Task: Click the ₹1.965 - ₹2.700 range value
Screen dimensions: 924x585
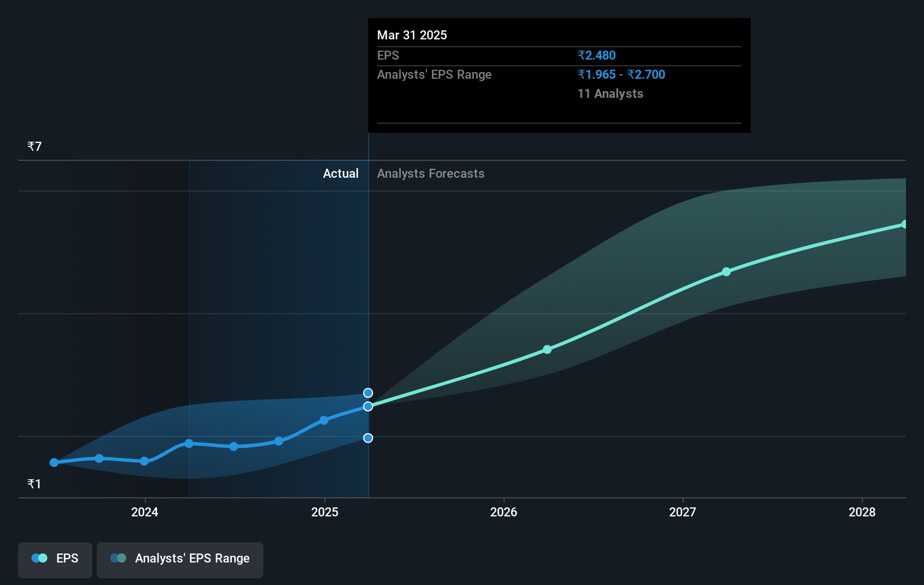Action: pyautogui.click(x=621, y=74)
